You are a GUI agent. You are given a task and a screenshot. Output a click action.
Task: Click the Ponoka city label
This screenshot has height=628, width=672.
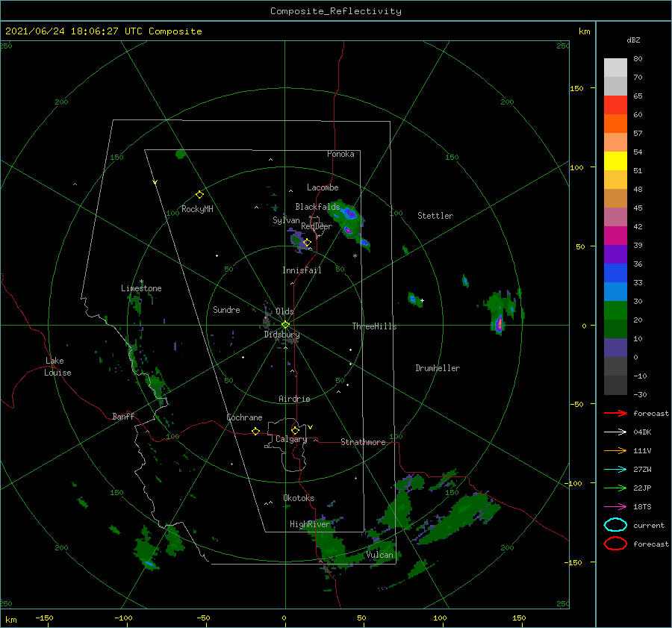pos(340,154)
